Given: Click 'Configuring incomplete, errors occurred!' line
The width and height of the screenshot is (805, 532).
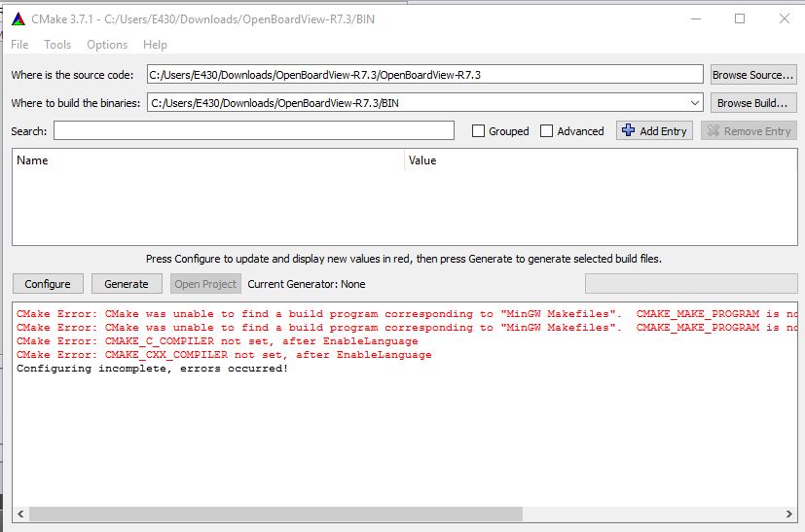Looking at the screenshot, I should tap(153, 369).
